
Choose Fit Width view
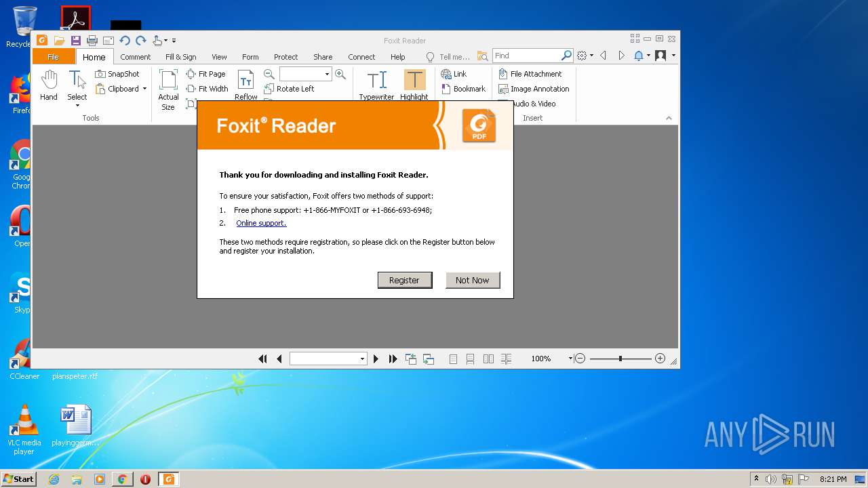(x=208, y=89)
